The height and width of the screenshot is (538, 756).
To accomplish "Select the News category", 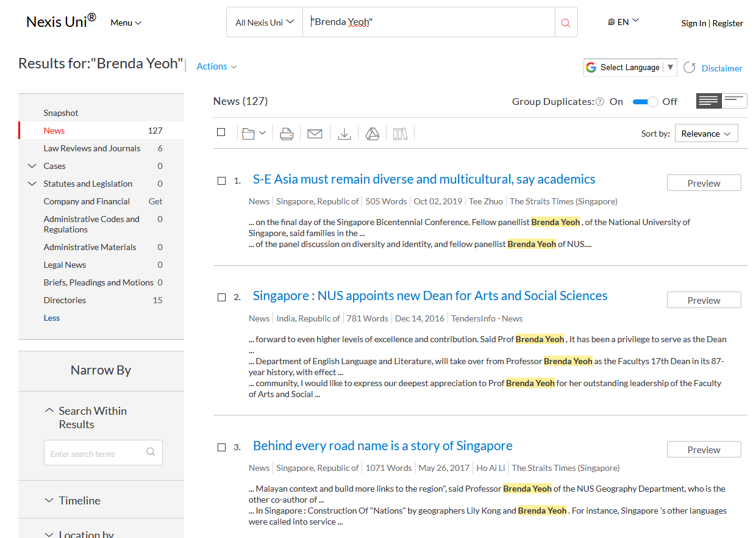I will tap(54, 131).
